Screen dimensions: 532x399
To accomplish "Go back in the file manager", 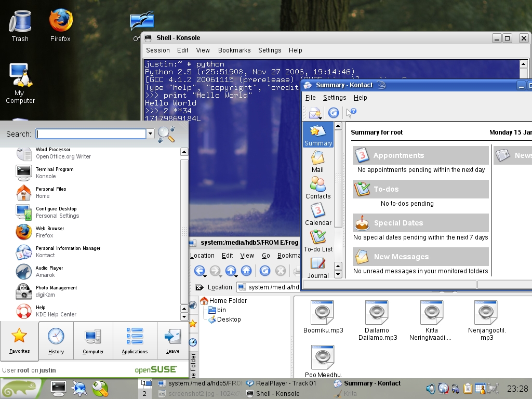I will click(199, 271).
